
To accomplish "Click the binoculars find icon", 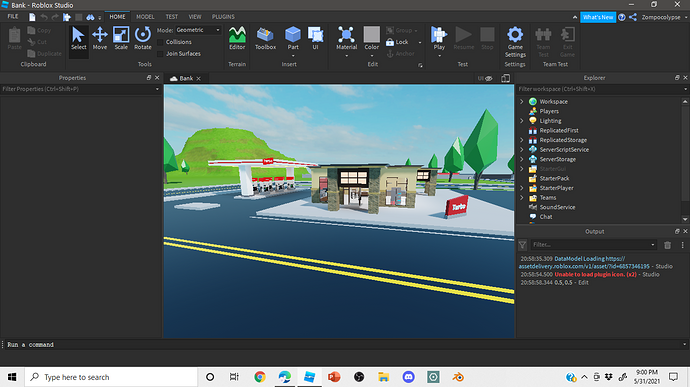I will pyautogui.click(x=90, y=17).
